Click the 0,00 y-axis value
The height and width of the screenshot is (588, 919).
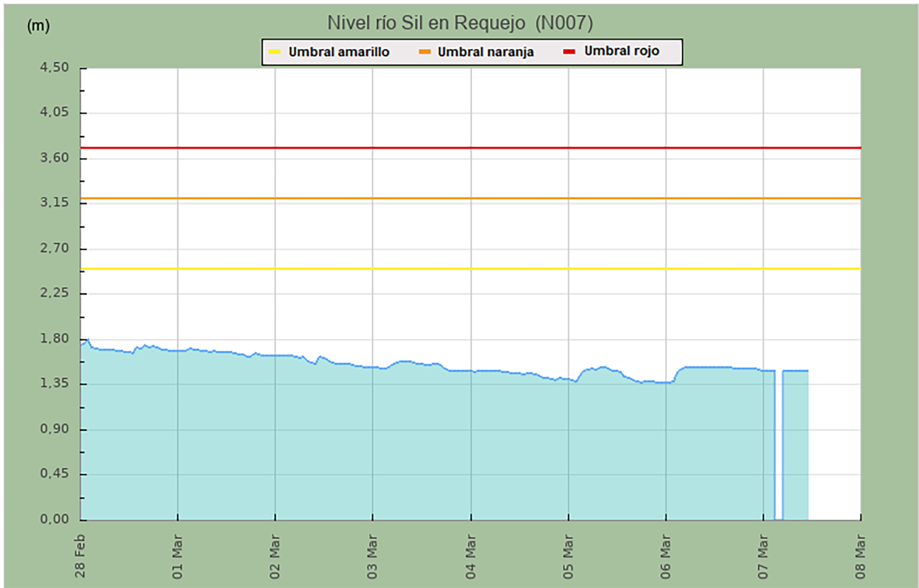[55, 519]
